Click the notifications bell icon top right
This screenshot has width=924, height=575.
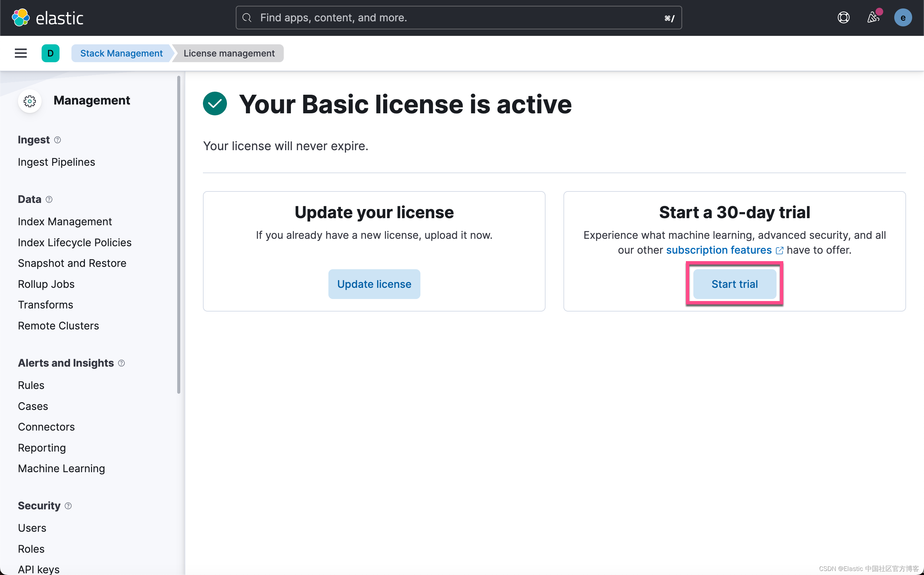click(873, 18)
